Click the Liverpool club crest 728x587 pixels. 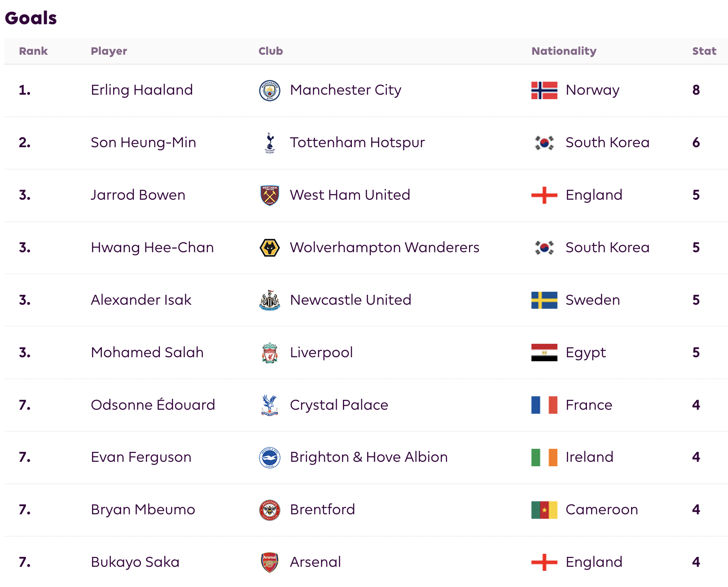point(270,353)
